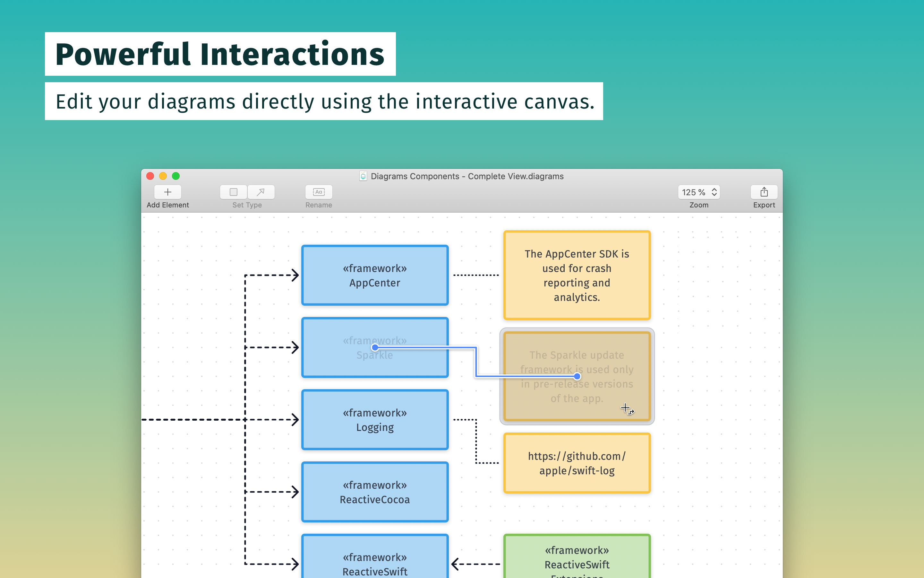
Task: Click dotted connector beside AppCenter box
Action: tap(476, 275)
